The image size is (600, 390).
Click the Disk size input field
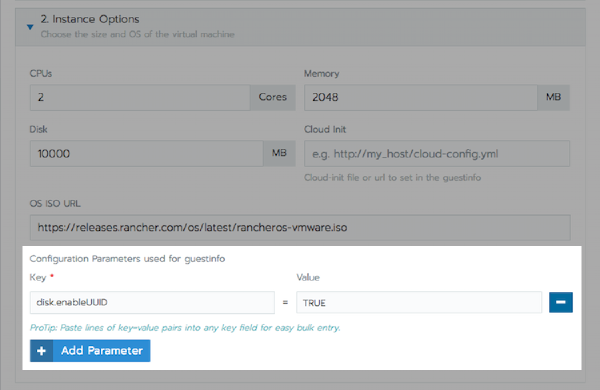click(147, 153)
